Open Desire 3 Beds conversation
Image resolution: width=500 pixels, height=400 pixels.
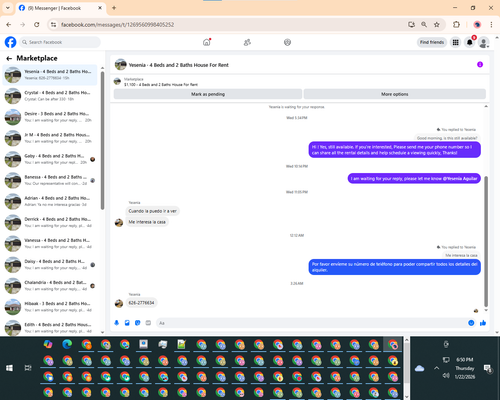pyautogui.click(x=50, y=117)
